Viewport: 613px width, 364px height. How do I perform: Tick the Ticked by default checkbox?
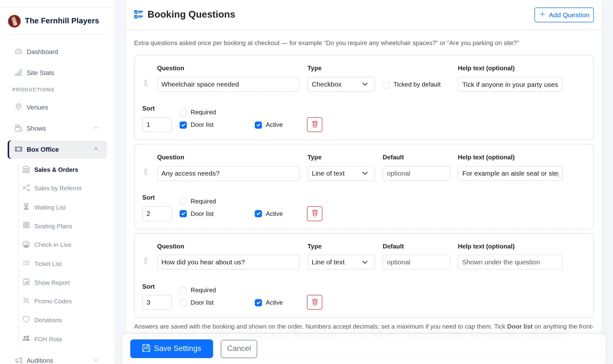(386, 85)
